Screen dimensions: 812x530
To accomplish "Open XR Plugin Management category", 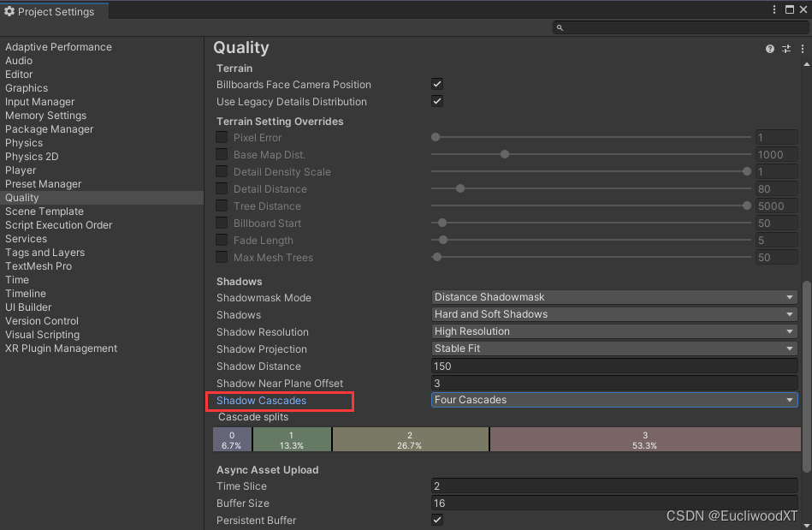I will pyautogui.click(x=61, y=348).
